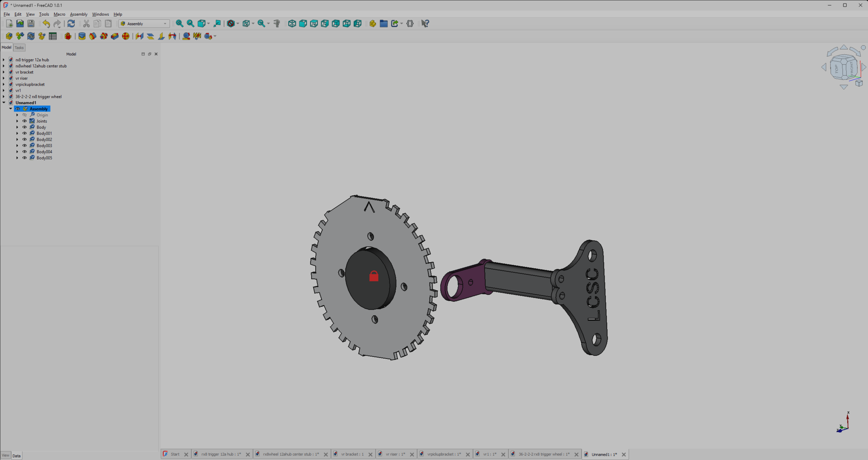Click the Fit All zoom icon

tap(179, 23)
